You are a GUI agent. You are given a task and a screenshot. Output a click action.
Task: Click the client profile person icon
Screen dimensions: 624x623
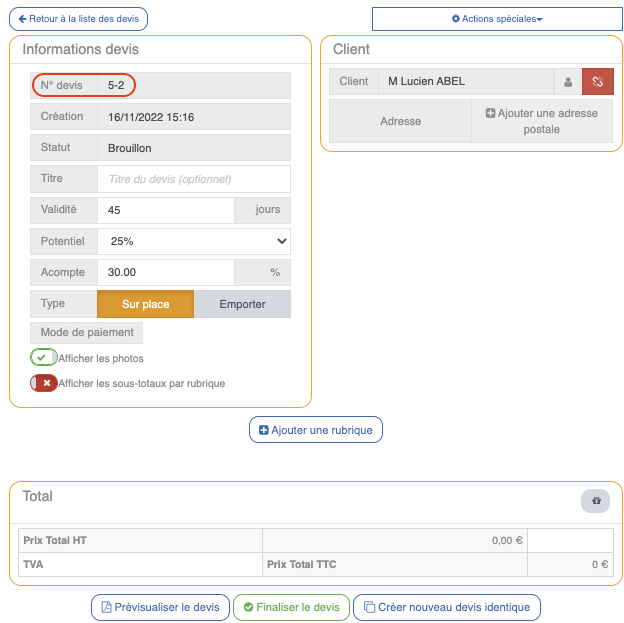(568, 82)
